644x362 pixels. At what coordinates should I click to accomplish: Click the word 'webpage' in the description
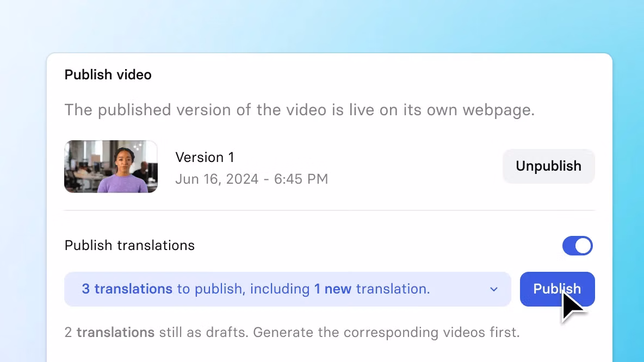[498, 110]
